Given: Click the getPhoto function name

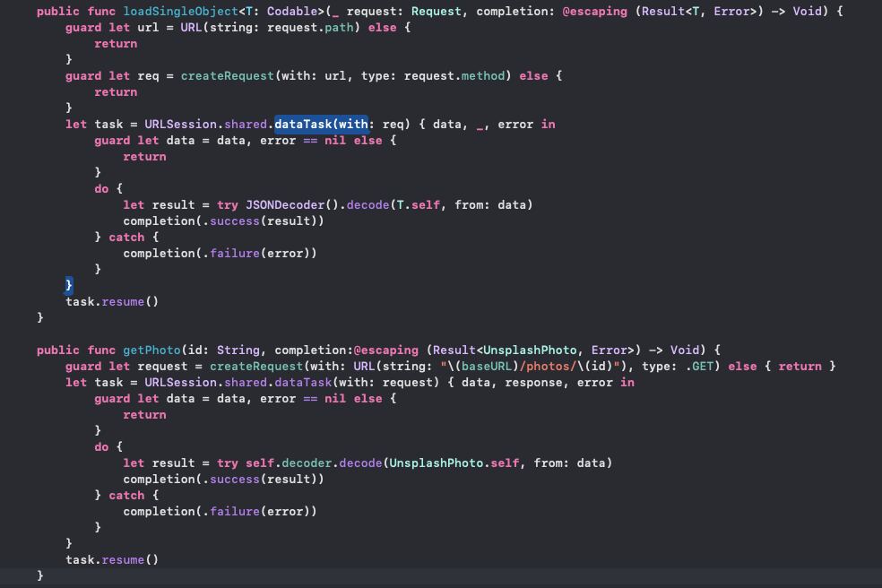Looking at the screenshot, I should click(x=151, y=350).
